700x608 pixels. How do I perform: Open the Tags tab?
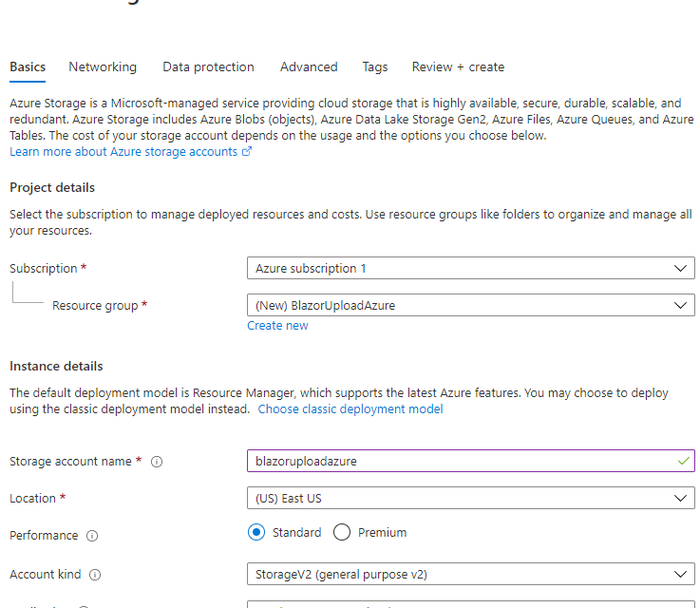(374, 67)
